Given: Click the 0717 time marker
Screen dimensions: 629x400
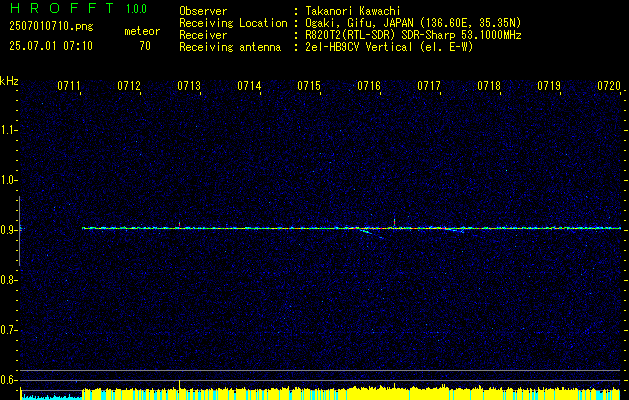Looking at the screenshot, I should (x=429, y=86).
